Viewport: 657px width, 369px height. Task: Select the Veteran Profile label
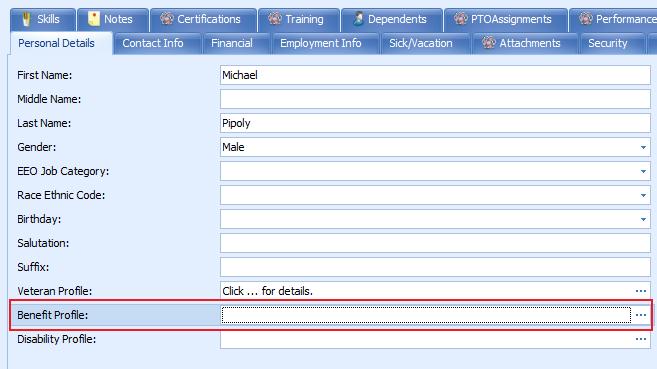(54, 291)
